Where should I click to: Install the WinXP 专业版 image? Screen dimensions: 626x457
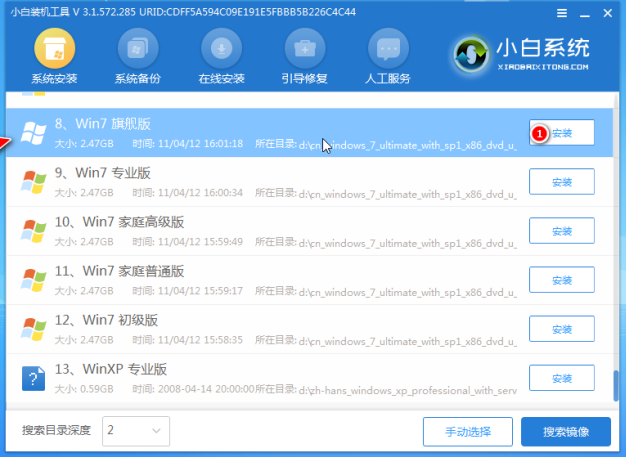(x=561, y=377)
